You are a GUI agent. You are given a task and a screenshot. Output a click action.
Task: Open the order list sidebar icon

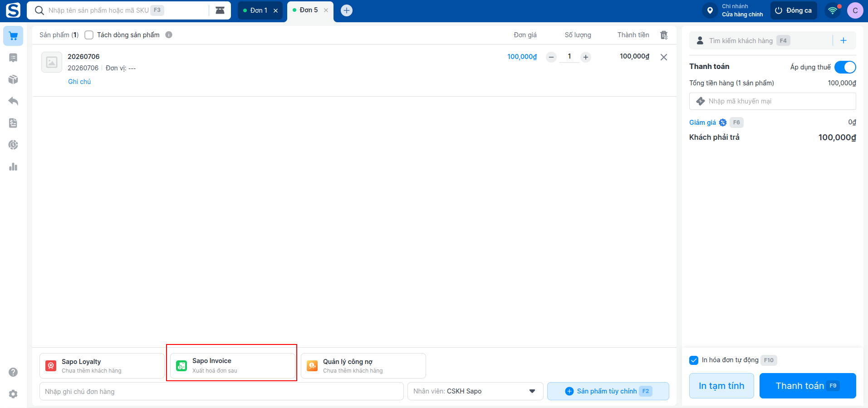point(13,58)
